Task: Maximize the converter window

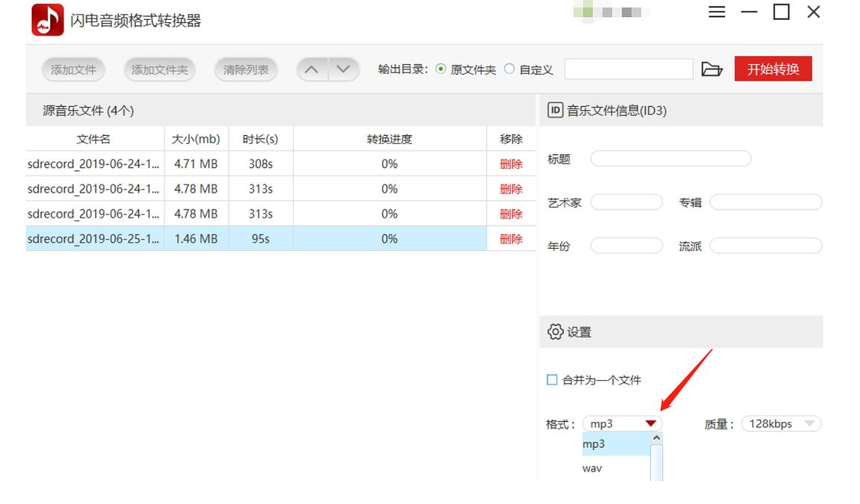Action: [781, 12]
